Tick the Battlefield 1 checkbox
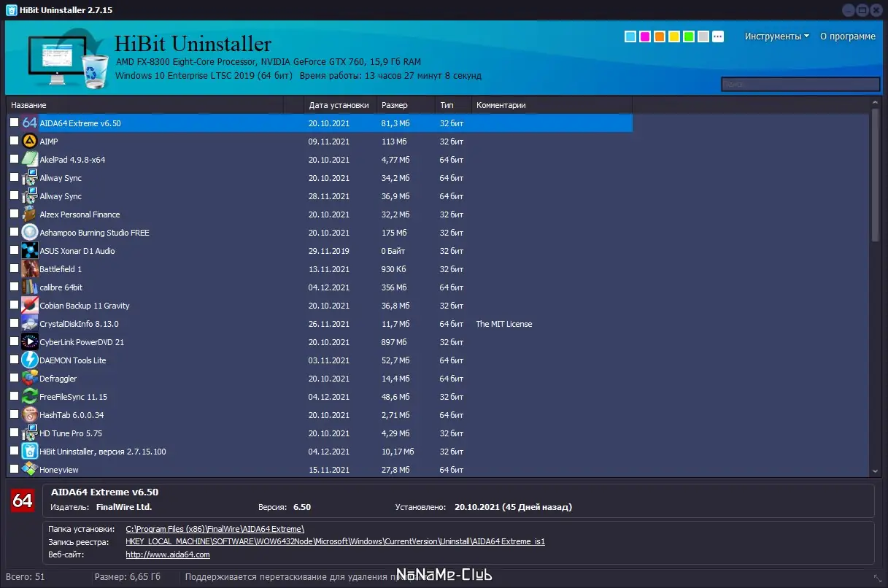This screenshot has height=588, width=888. point(14,268)
